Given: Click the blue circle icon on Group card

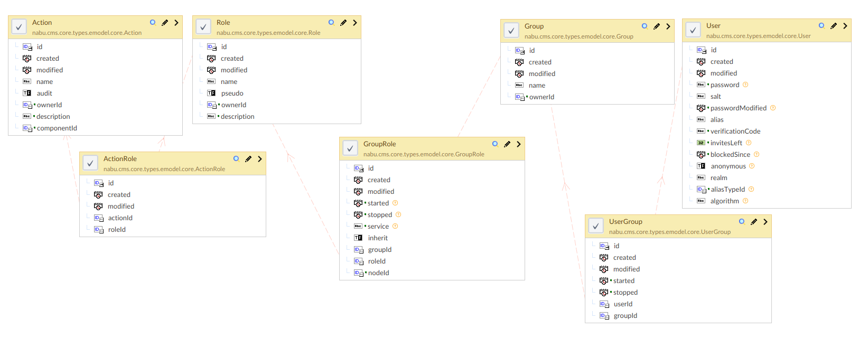Looking at the screenshot, I should pos(645,26).
